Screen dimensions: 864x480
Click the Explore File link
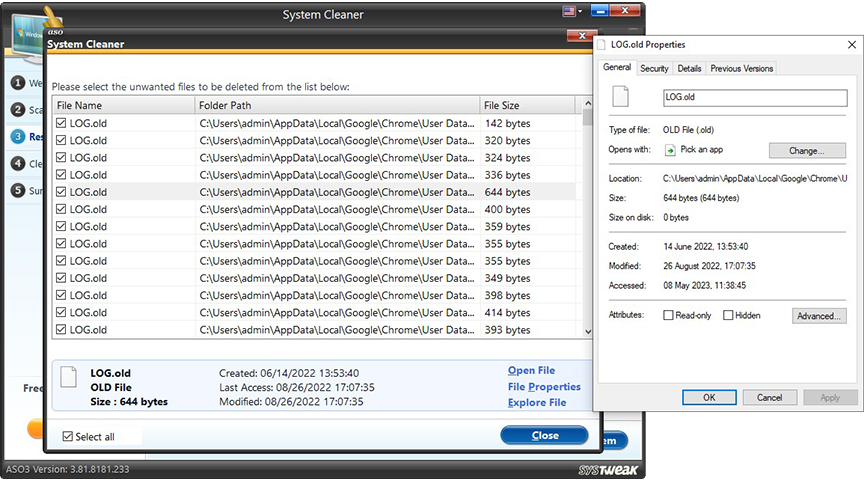click(x=537, y=403)
